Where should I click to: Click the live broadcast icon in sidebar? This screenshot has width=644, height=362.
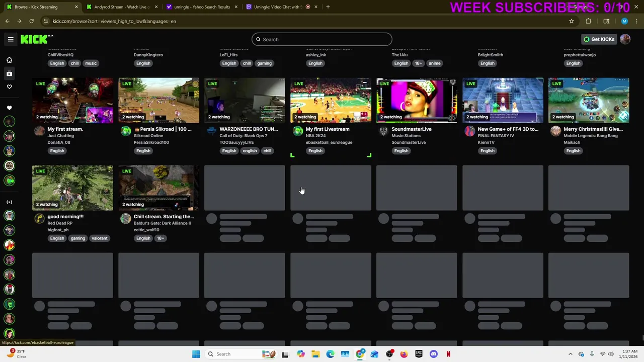pos(9,202)
